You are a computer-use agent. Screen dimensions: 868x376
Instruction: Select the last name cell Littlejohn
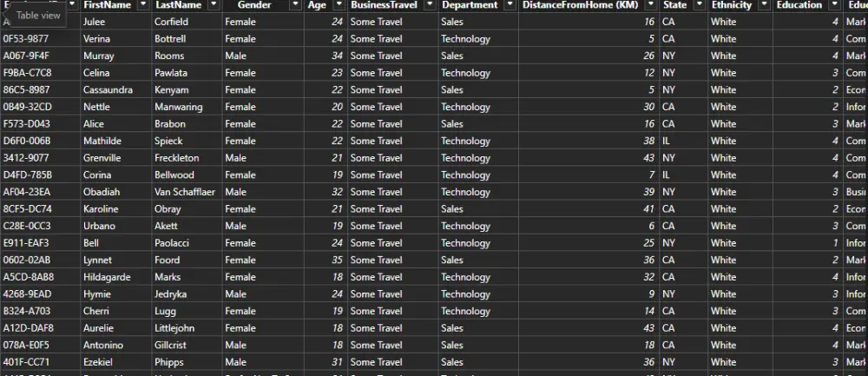[x=179, y=328]
